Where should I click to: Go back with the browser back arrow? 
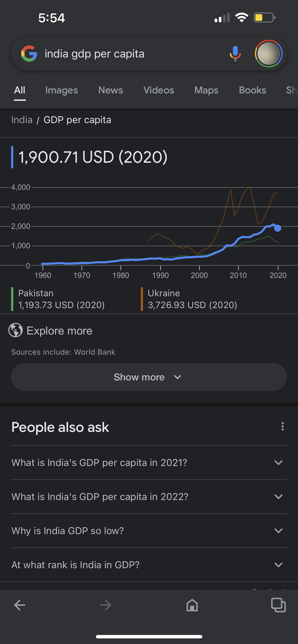click(x=19, y=605)
